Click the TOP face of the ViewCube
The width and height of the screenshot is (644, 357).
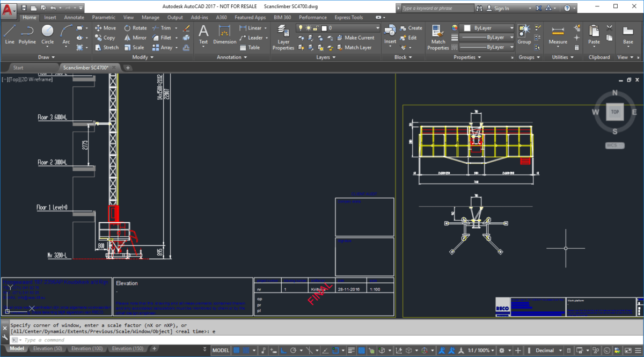614,112
